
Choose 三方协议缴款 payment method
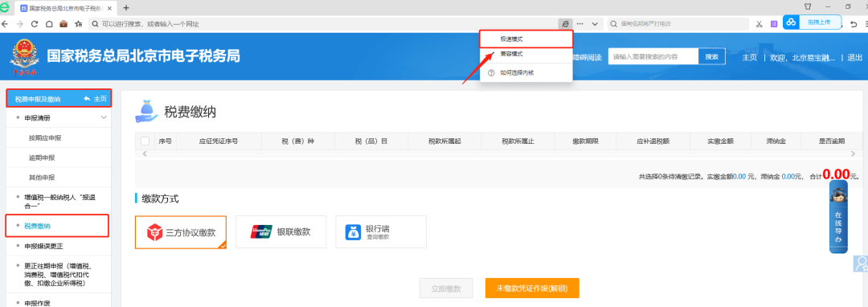181,232
